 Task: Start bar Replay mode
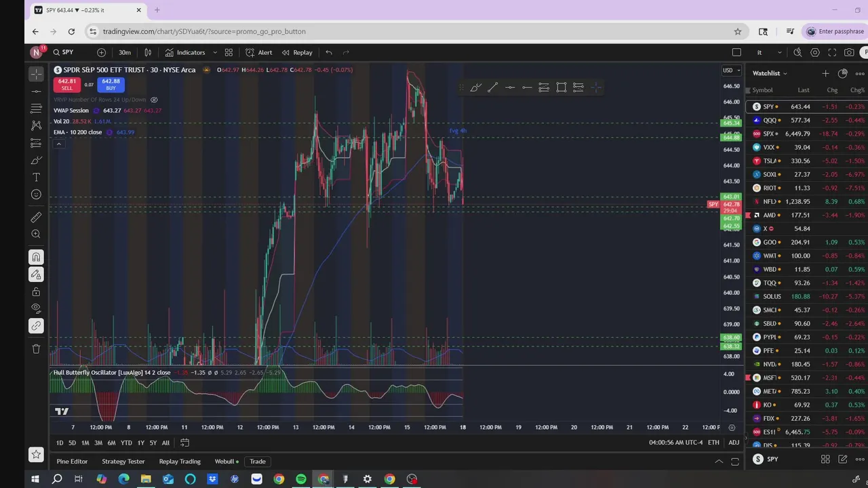click(x=297, y=52)
